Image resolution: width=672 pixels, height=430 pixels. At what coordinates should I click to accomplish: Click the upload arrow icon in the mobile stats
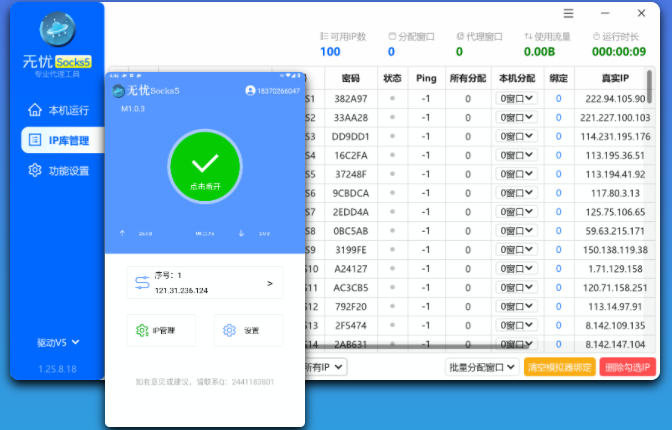coord(123,233)
